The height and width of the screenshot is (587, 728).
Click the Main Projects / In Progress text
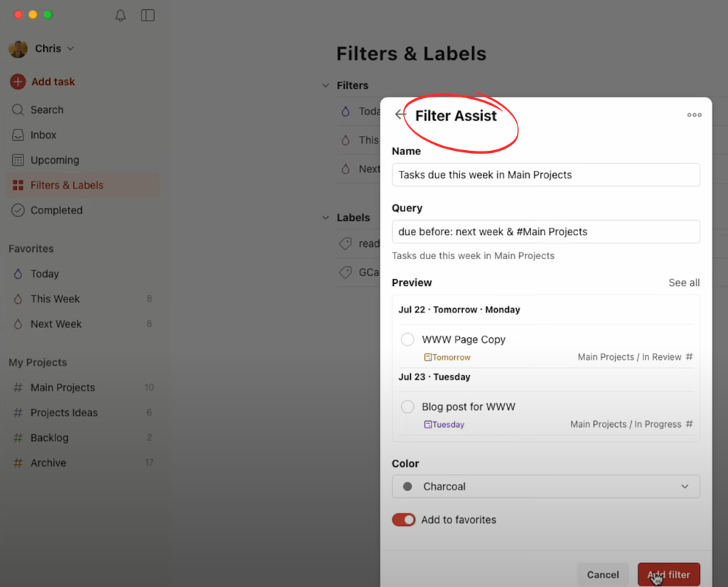click(x=626, y=424)
